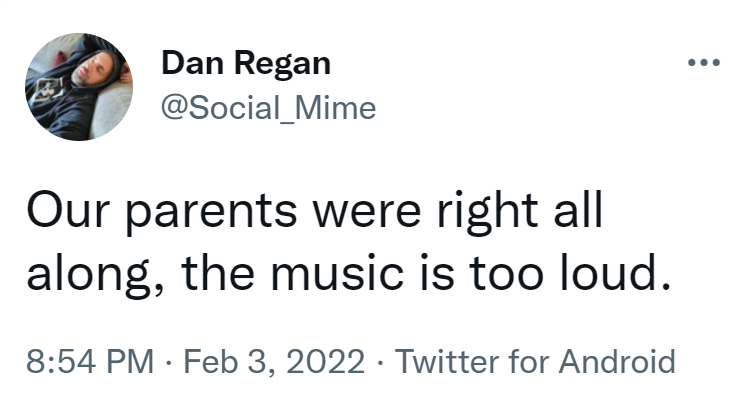Click Dan Regan's profile avatar photo
The height and width of the screenshot is (412, 746).
tap(80, 87)
